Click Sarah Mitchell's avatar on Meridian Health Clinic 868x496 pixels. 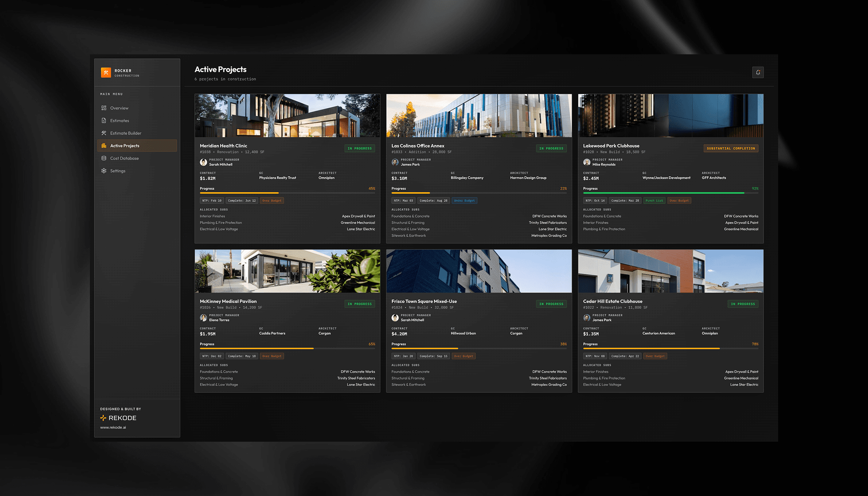pyautogui.click(x=204, y=162)
